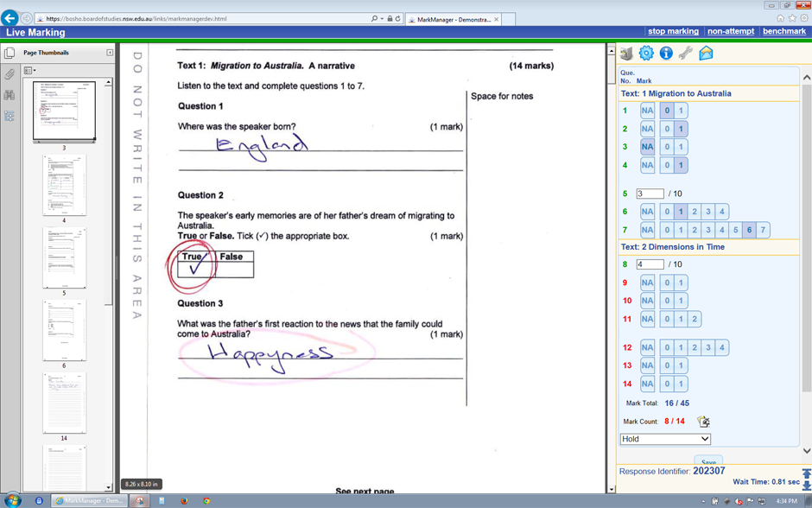Open the Hold dropdown list
Screen dimensions: 812x508
(x=665, y=439)
